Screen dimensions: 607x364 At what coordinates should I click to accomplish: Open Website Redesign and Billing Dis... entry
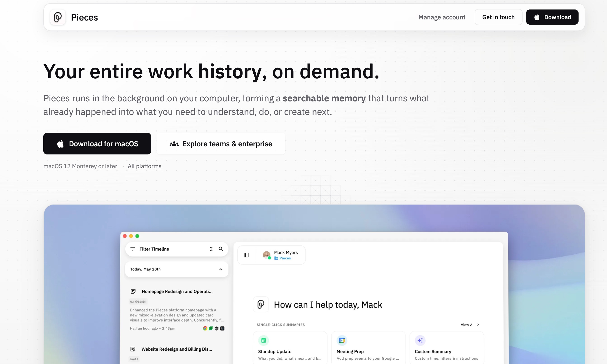(x=177, y=349)
